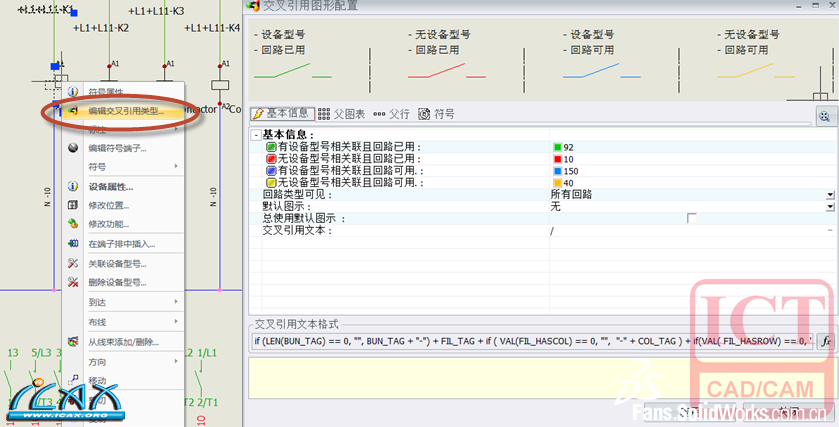The height and width of the screenshot is (427, 839).
Task: Click the 删除设备型号 icon in context menu
Action: (72, 282)
